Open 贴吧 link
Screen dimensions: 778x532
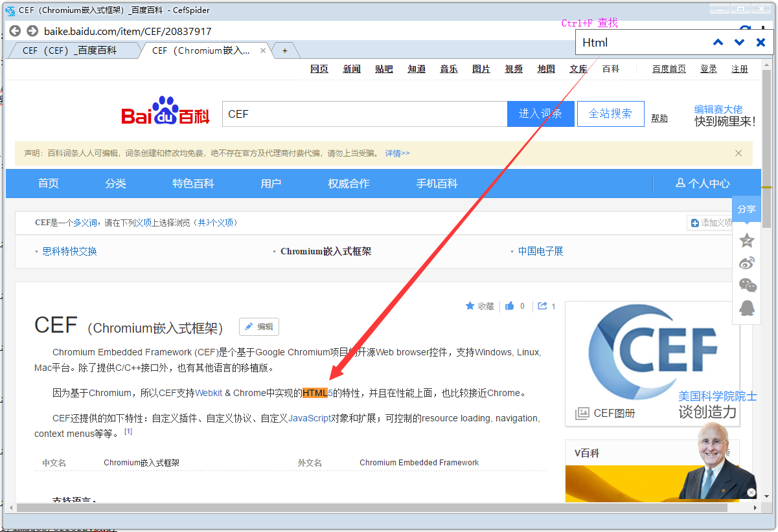click(384, 69)
